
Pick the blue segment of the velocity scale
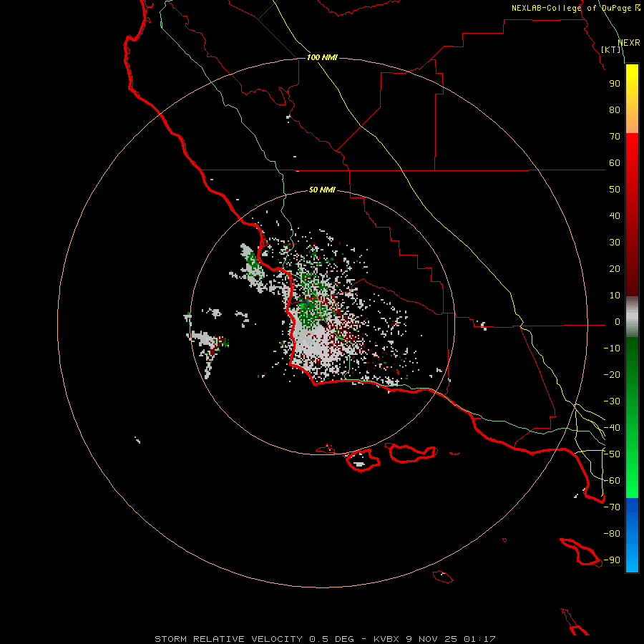(632, 535)
